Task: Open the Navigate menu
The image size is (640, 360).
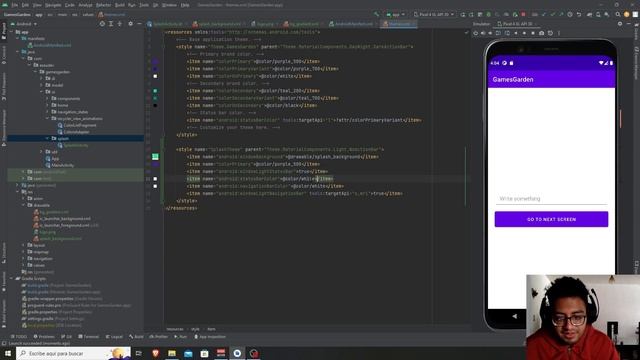Action: [x=53, y=5]
